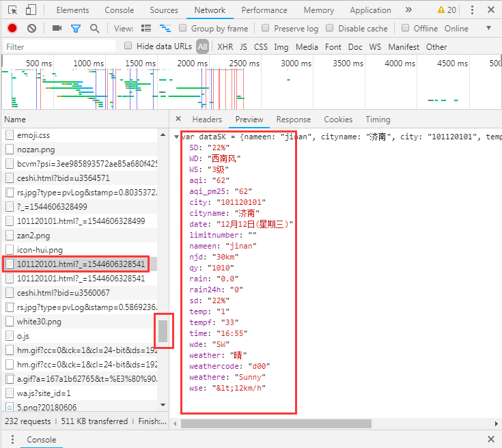Select the icon-hui.png request
The height and width of the screenshot is (448, 502).
coord(80,250)
